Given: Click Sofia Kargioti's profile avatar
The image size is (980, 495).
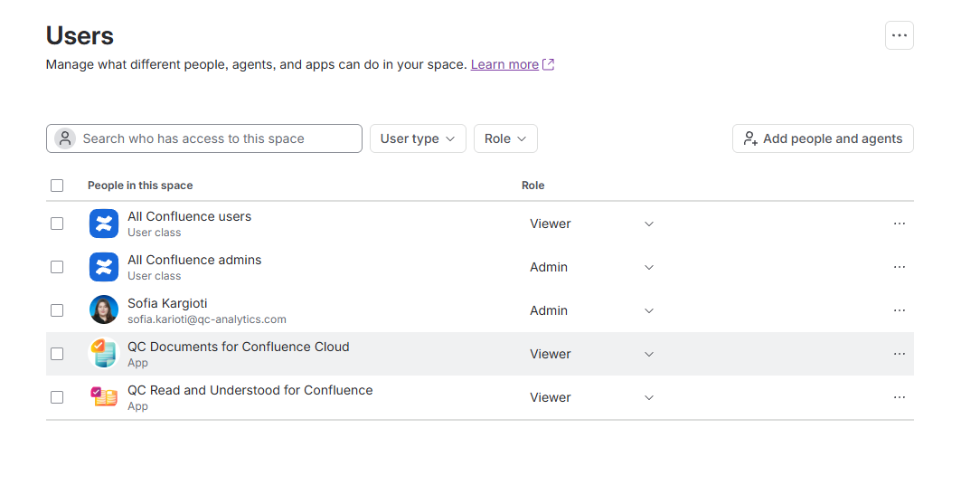Looking at the screenshot, I should click(104, 310).
